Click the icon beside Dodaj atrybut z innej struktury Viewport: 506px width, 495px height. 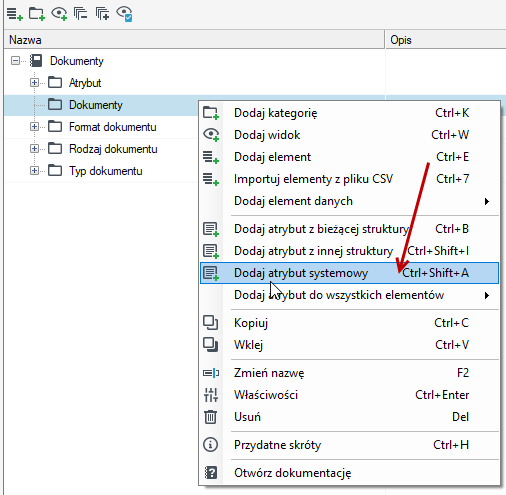point(211,251)
